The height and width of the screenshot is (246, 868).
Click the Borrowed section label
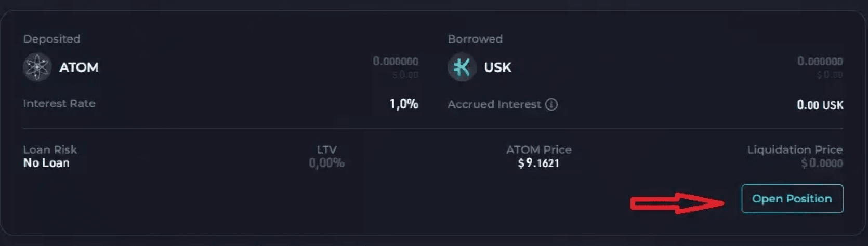tap(475, 39)
